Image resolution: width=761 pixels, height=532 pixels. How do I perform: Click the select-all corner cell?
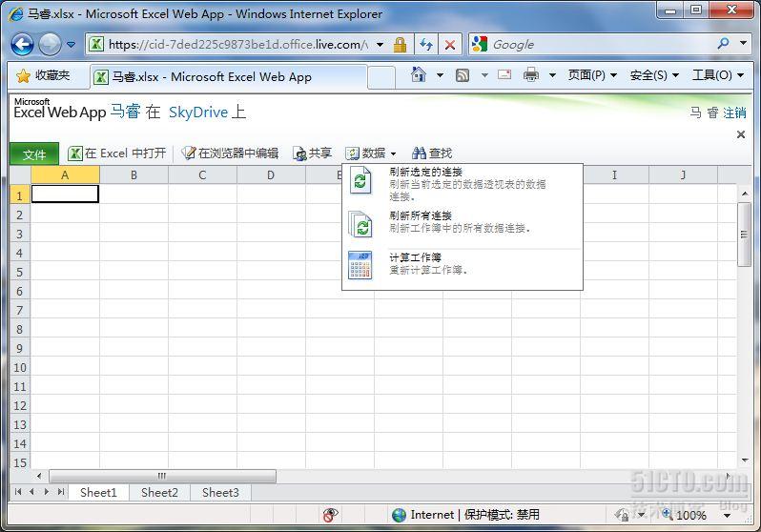pyautogui.click(x=20, y=174)
